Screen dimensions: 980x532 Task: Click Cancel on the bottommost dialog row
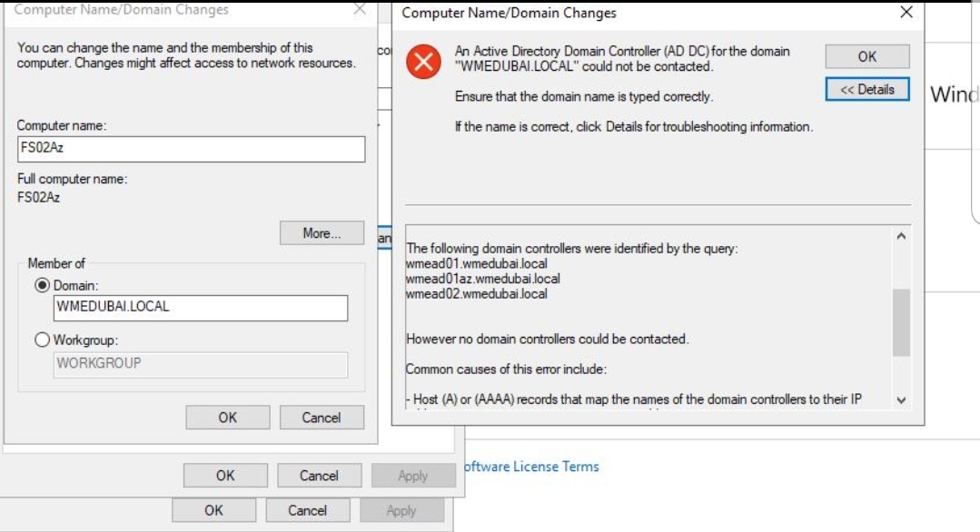(x=308, y=510)
